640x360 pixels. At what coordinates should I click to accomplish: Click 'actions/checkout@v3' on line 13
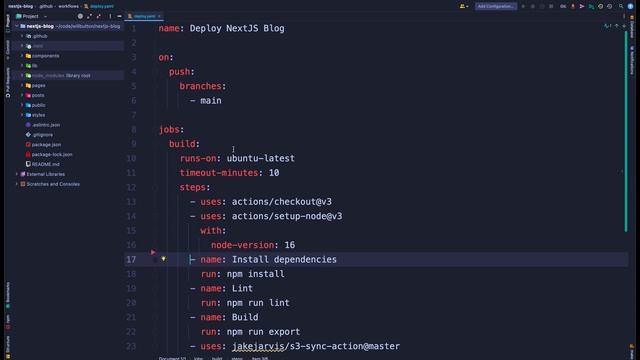282,202
